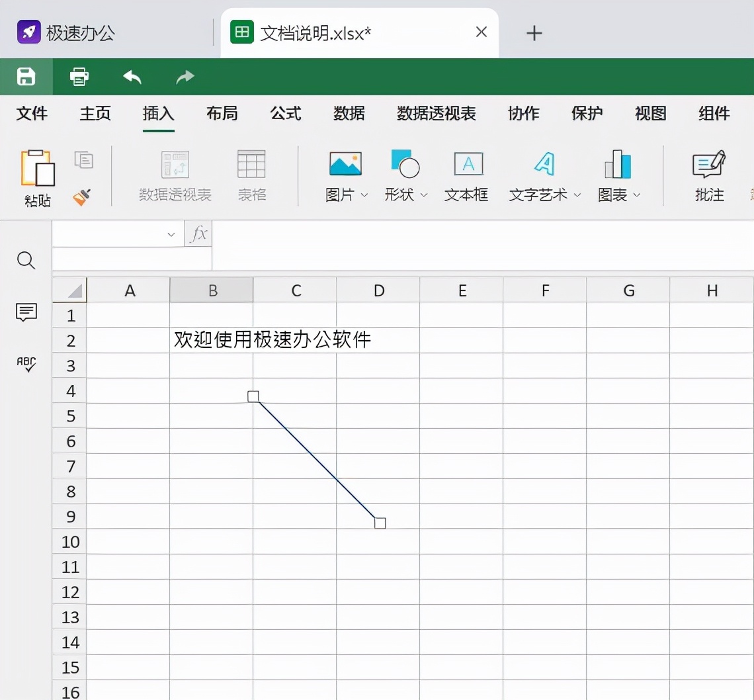Viewport: 754px width, 700px height.
Task: Open the 形状 shapes dropdown
Action: point(424,196)
